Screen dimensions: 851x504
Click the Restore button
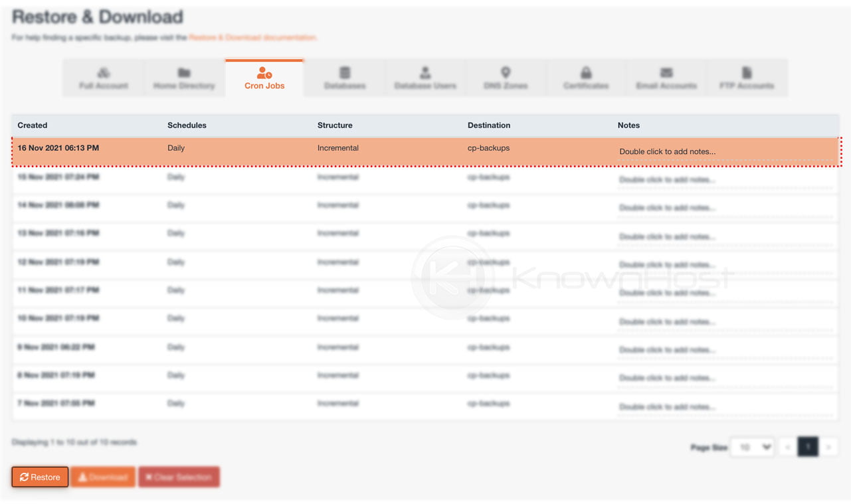coord(39,476)
